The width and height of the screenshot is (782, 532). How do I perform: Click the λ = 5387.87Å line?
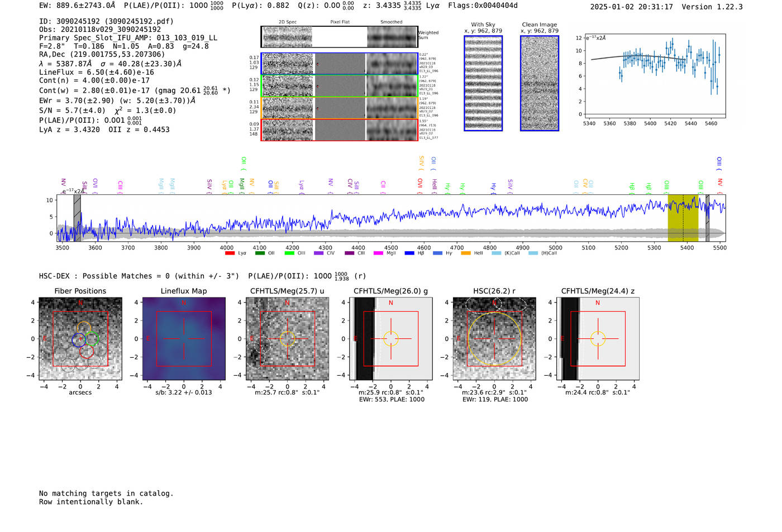pos(110,64)
